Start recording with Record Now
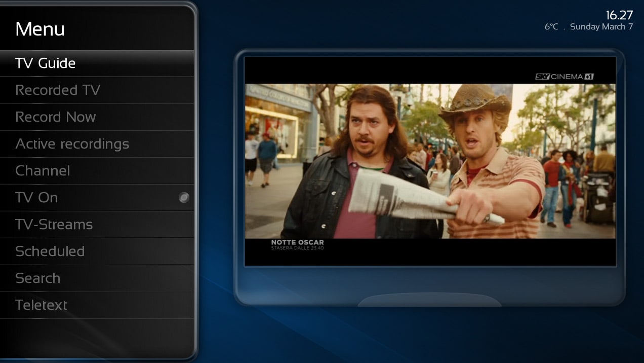The image size is (644, 363). click(x=56, y=117)
